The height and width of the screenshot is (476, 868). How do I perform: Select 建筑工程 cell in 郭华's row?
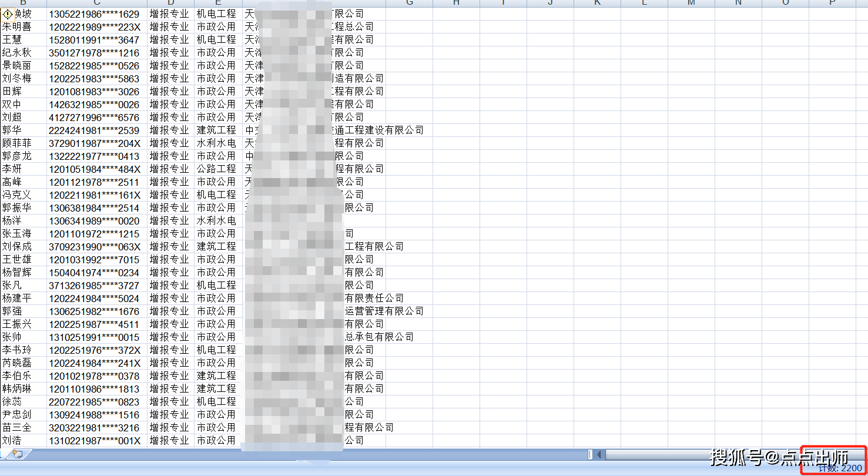tap(218, 130)
